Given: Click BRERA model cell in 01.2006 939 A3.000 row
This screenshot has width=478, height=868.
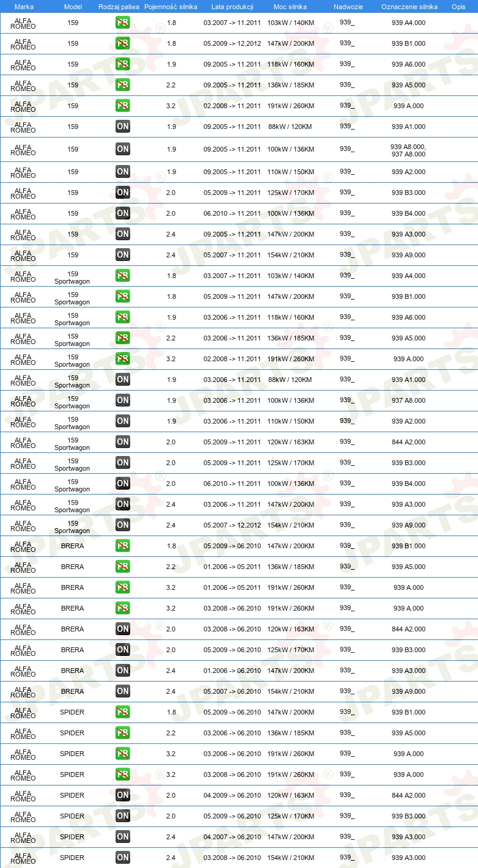Looking at the screenshot, I should [73, 671].
